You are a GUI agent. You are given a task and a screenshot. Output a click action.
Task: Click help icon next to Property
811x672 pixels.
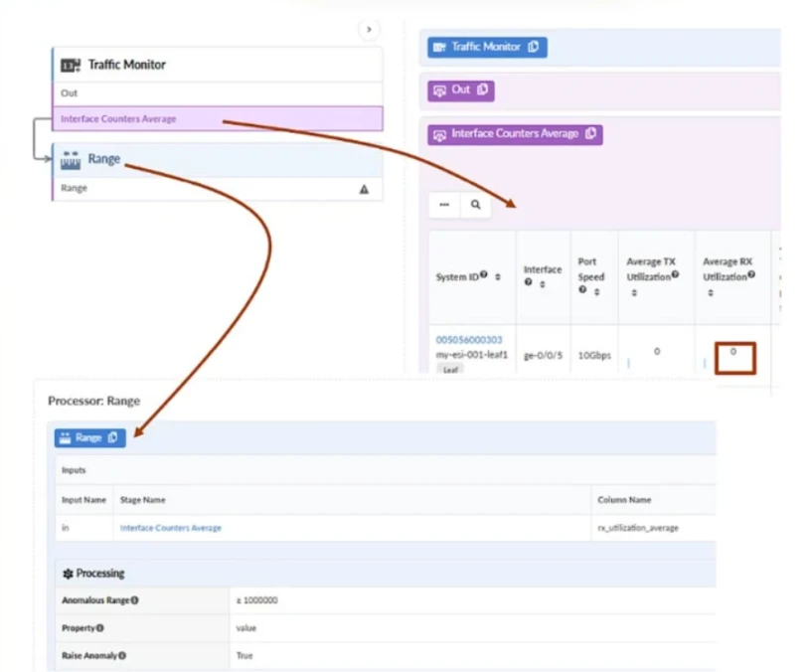[100, 628]
